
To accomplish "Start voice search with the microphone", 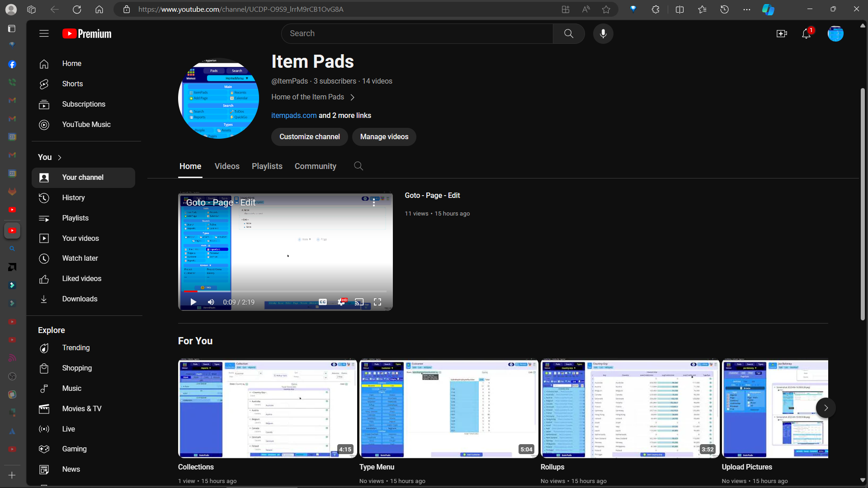I will click(603, 33).
